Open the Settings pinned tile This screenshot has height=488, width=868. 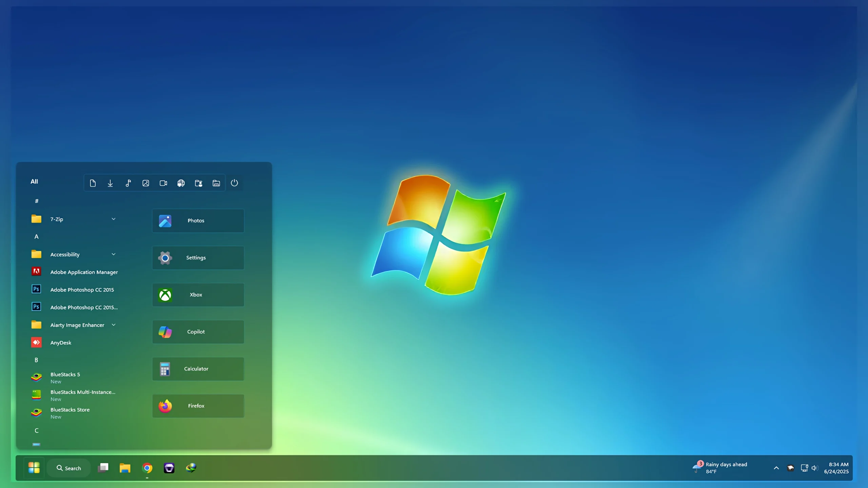tap(198, 258)
